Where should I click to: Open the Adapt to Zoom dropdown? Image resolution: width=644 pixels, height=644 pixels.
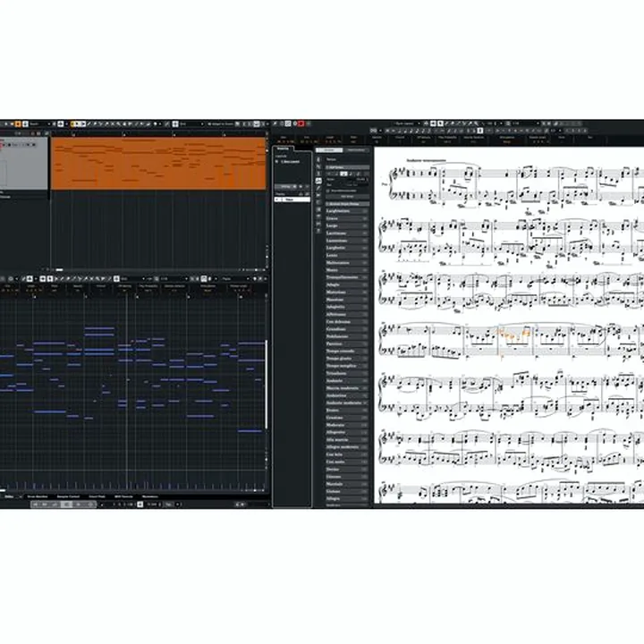tap(222, 123)
